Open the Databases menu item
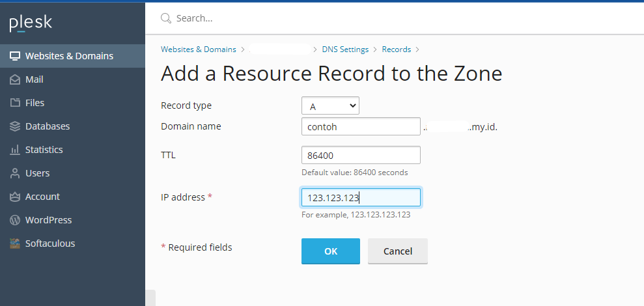Viewport: 644px width, 306px height. point(48,126)
